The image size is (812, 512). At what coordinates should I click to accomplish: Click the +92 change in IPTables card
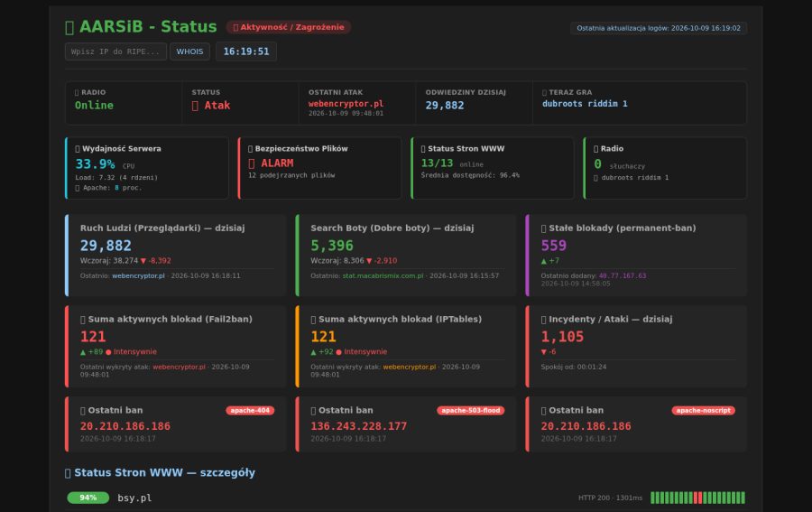coord(321,351)
